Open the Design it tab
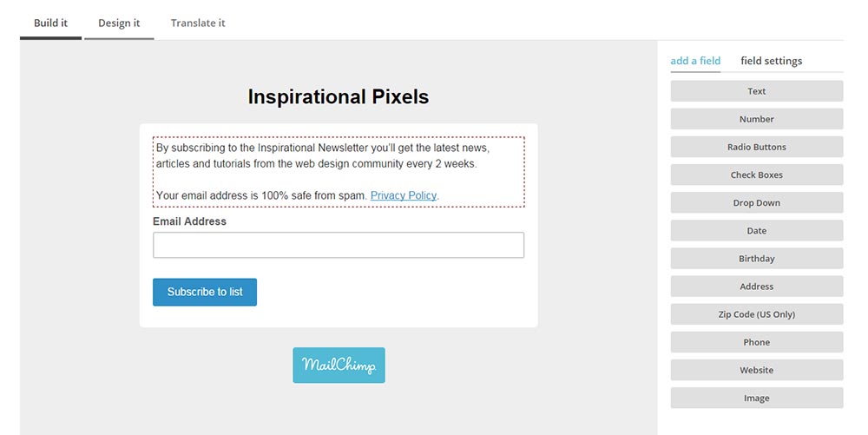Image resolution: width=868 pixels, height=435 pixels. 119,23
